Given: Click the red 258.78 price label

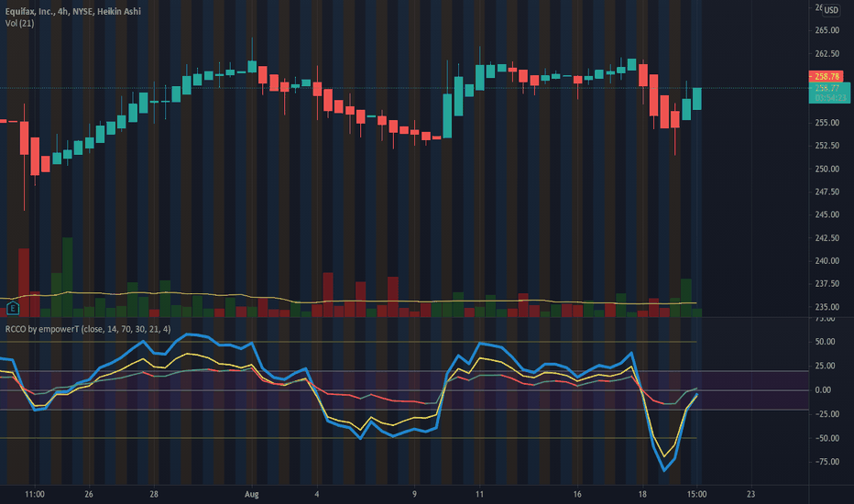Looking at the screenshot, I should [x=827, y=77].
